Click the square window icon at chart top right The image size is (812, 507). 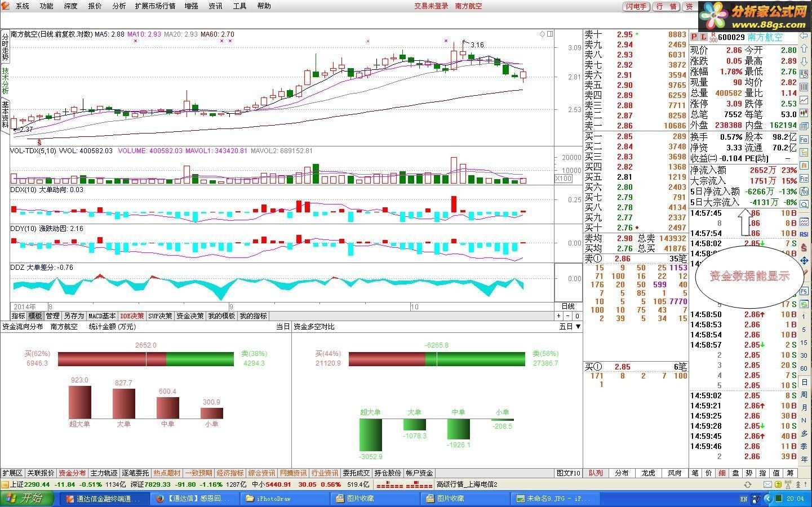coord(550,34)
